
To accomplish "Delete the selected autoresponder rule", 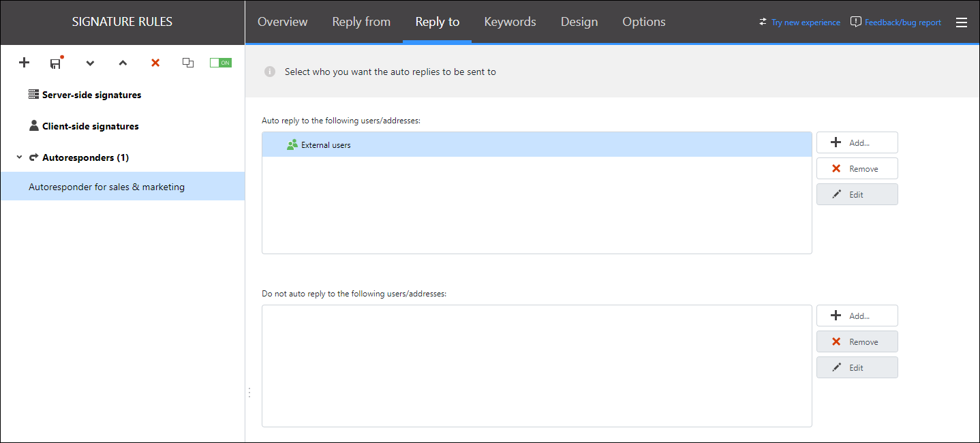I will [x=155, y=63].
